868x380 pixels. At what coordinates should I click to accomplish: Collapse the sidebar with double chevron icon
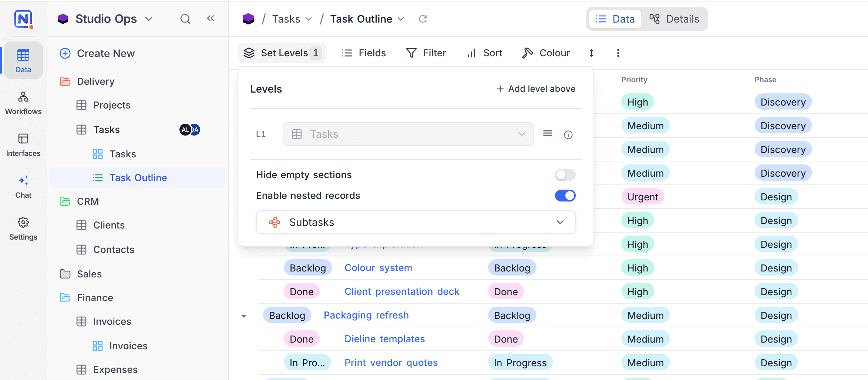(211, 19)
